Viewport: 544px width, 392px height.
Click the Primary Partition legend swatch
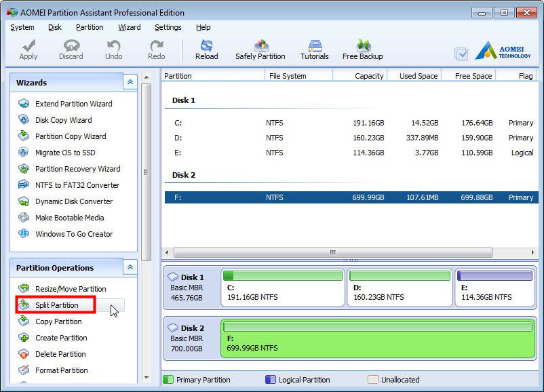(168, 380)
